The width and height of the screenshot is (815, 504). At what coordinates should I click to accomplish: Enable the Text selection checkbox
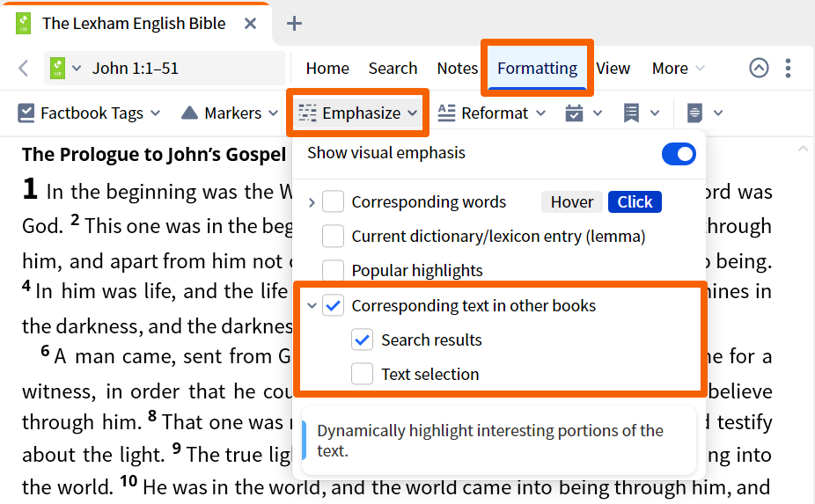pyautogui.click(x=363, y=374)
